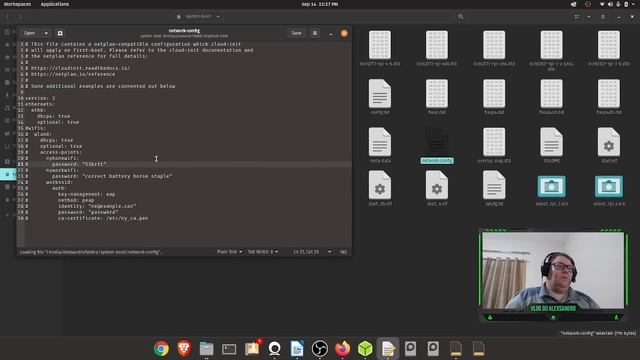Open OBS Studio from the dock
The image size is (640, 360).
pyautogui.click(x=320, y=349)
